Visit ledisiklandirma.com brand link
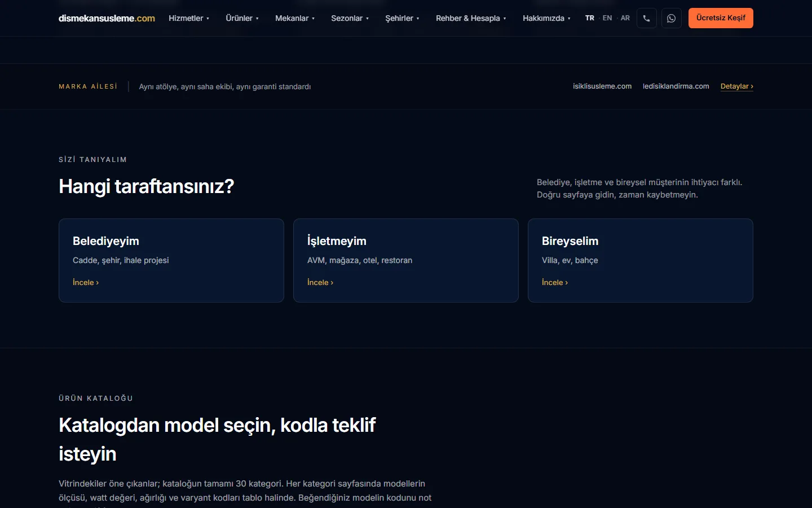Screen dimensions: 812x508 click(676, 86)
